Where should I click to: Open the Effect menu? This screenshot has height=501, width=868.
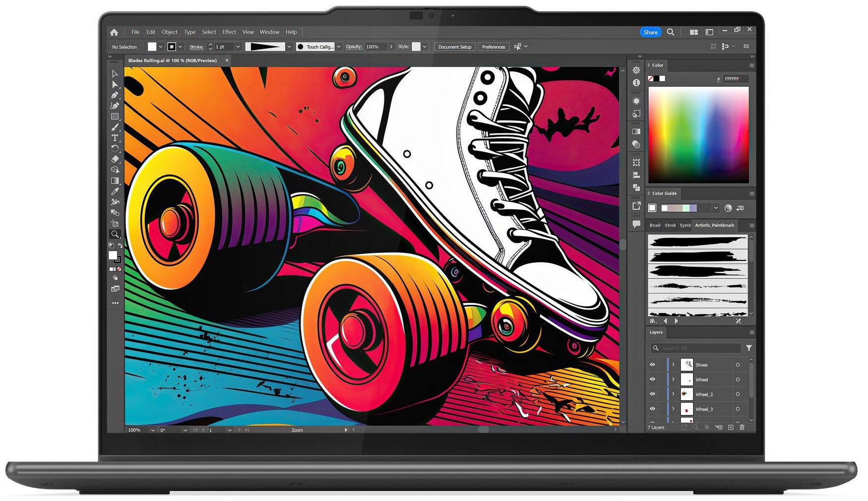[229, 32]
